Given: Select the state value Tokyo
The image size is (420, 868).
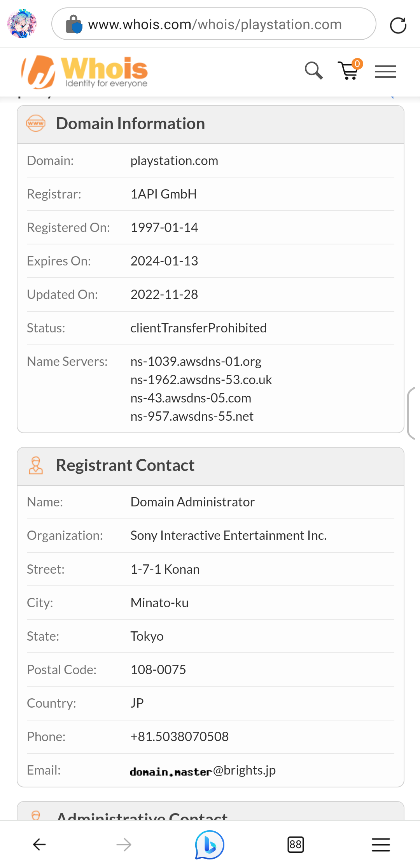Looking at the screenshot, I should click(x=147, y=636).
